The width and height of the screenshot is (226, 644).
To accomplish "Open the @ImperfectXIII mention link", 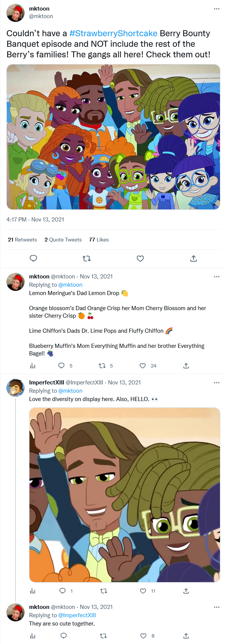I will [x=77, y=615].
